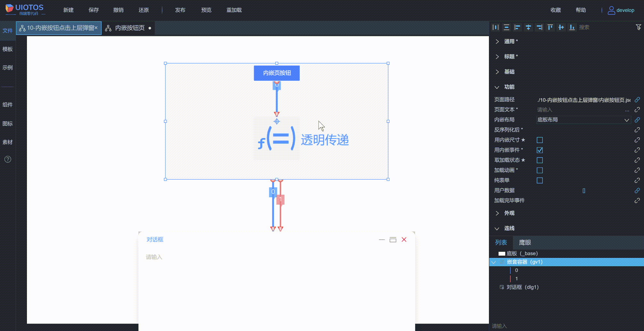Open the 内嵌布局 dropdown showing 底板布局
The height and width of the screenshot is (331, 644).
point(583,120)
